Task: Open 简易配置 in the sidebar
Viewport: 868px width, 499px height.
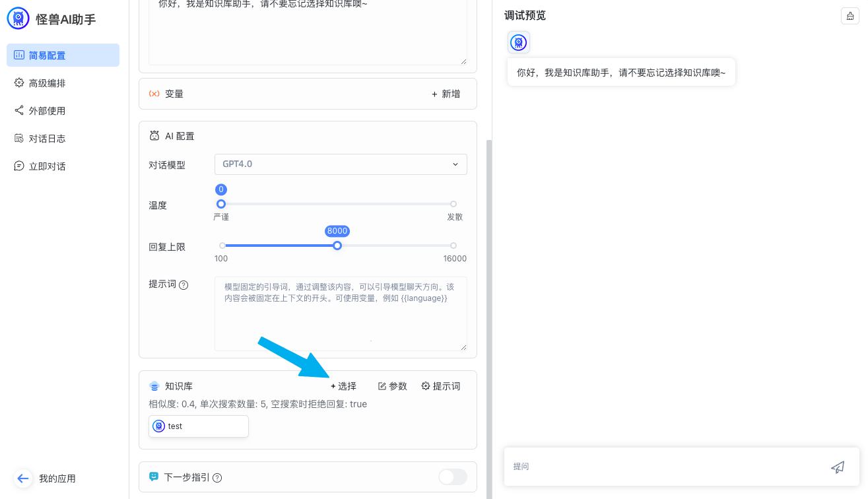Action: pos(63,55)
